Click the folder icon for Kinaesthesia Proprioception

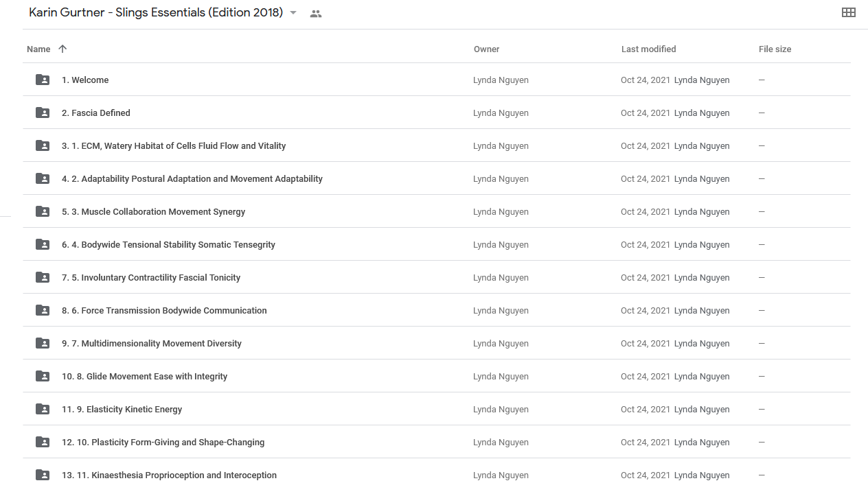coord(43,475)
